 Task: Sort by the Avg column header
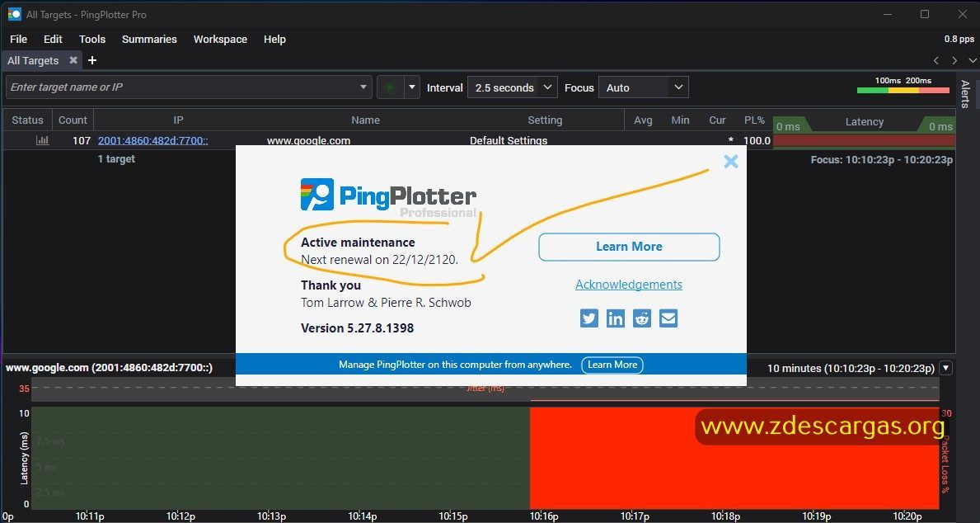click(643, 120)
